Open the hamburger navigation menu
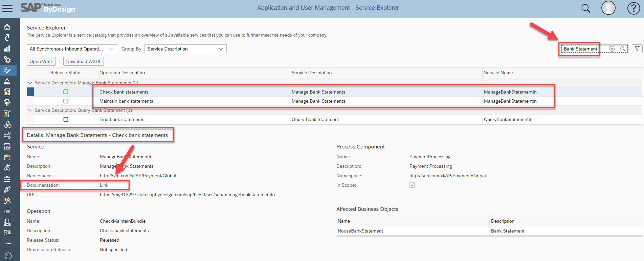Image resolution: width=644 pixels, height=261 pixels. 7,8
